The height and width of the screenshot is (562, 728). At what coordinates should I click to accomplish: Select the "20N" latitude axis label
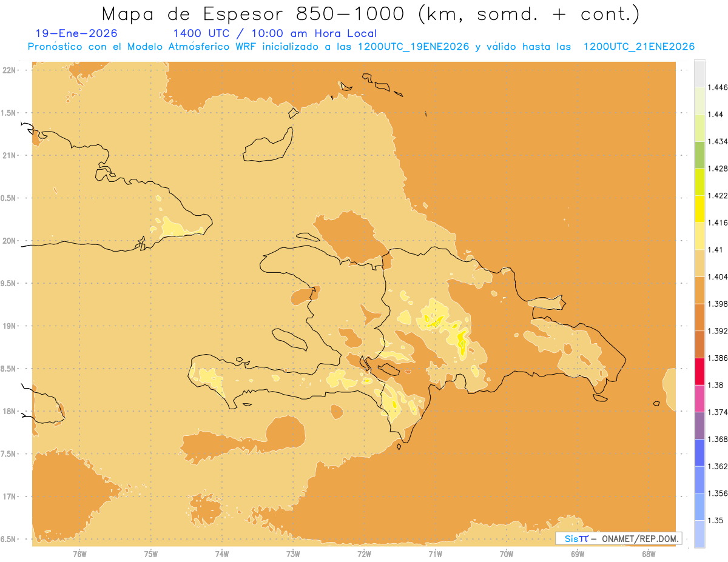tap(8, 241)
